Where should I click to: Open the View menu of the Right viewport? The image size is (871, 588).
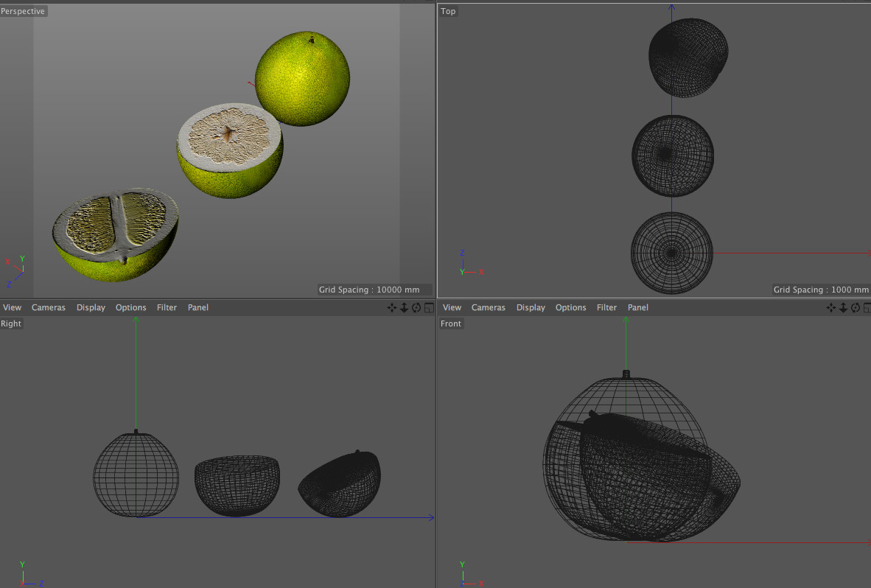pyautogui.click(x=13, y=307)
